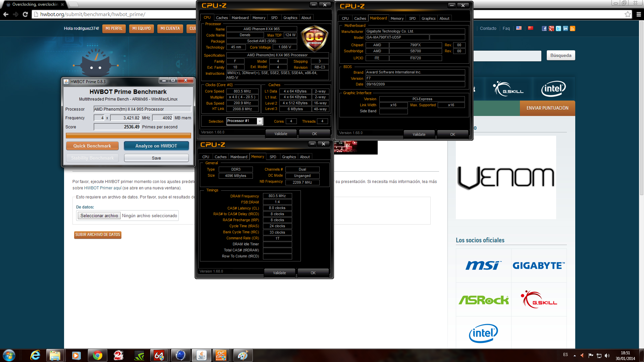Validate in the Memory CPU-Z window
Screen dimensions: 644x362
coord(279,273)
